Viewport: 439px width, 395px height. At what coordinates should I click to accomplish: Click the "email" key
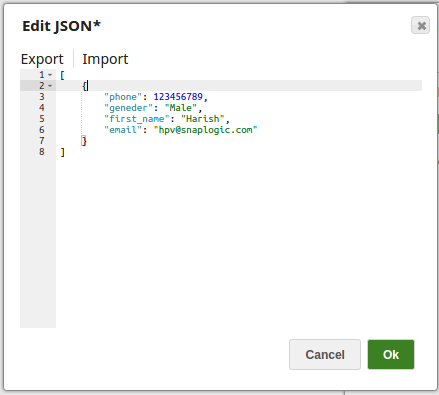coord(123,130)
